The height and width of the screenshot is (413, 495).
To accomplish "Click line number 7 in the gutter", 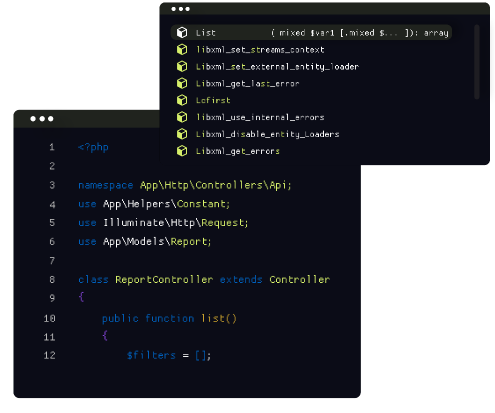I will 52,261.
